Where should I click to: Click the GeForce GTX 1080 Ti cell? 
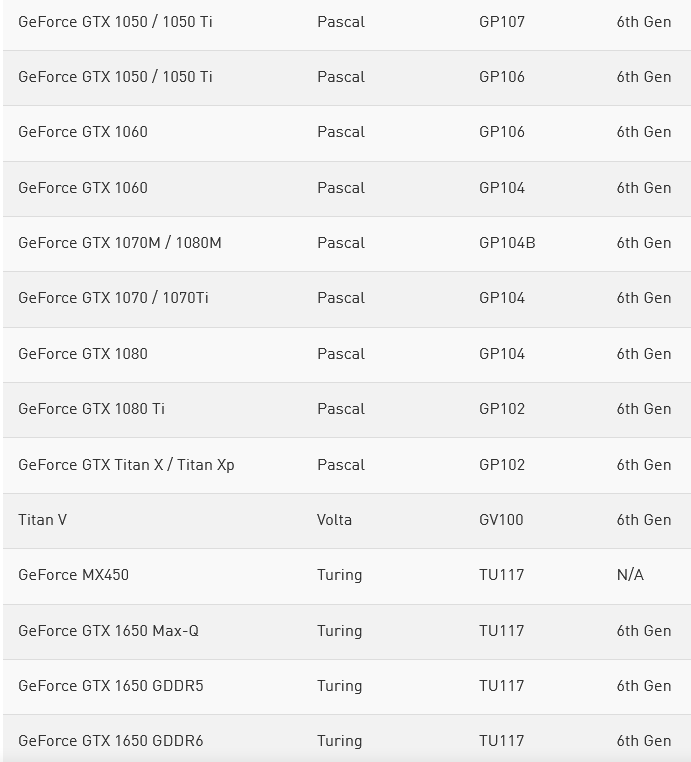pyautogui.click(x=91, y=409)
